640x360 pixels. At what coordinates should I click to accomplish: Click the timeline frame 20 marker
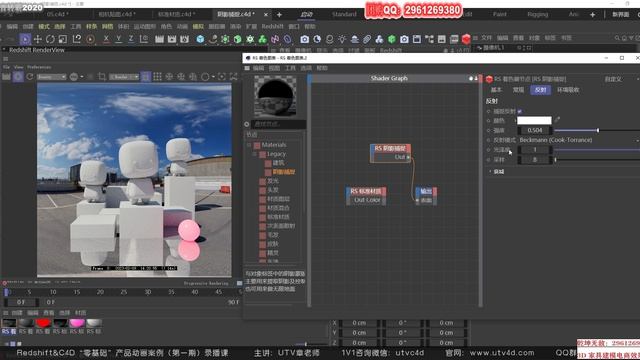(x=100, y=292)
